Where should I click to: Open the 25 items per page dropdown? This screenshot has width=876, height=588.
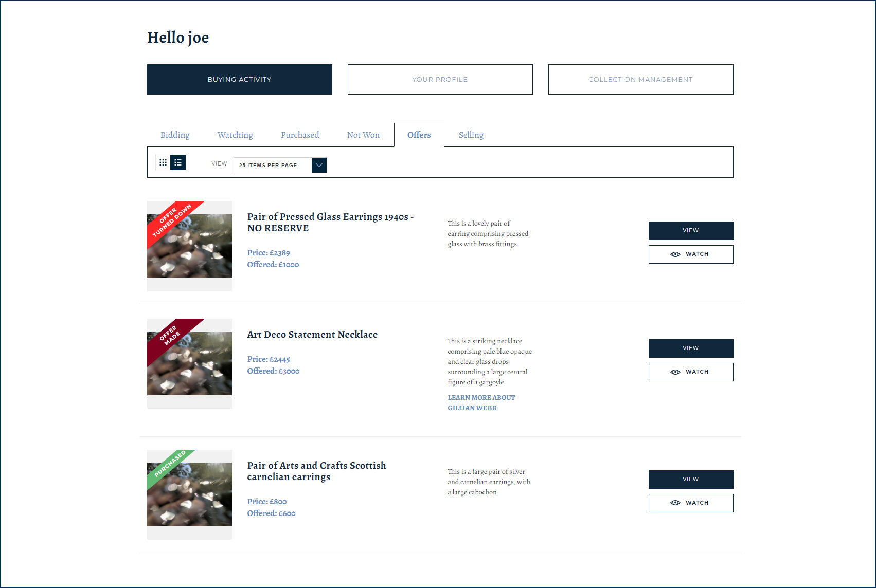pos(280,165)
